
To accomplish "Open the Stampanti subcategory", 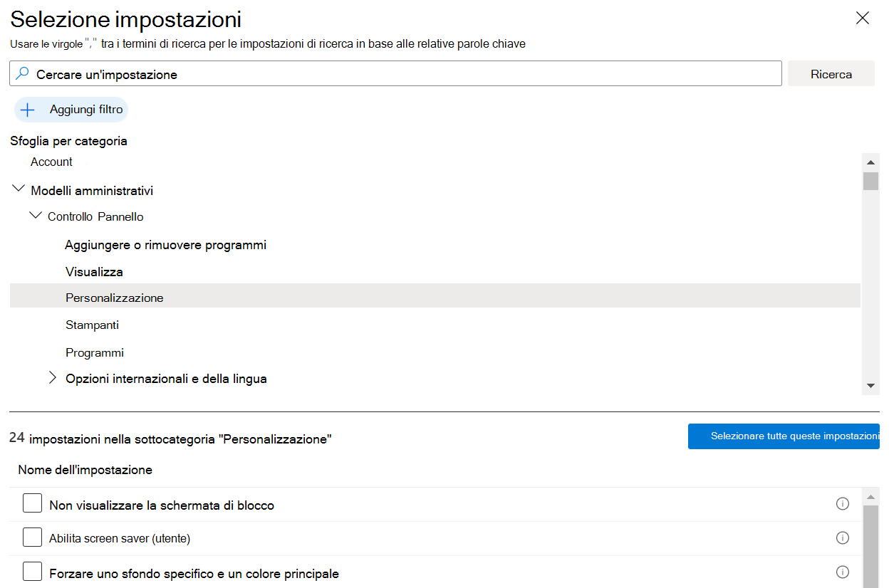I will [92, 325].
